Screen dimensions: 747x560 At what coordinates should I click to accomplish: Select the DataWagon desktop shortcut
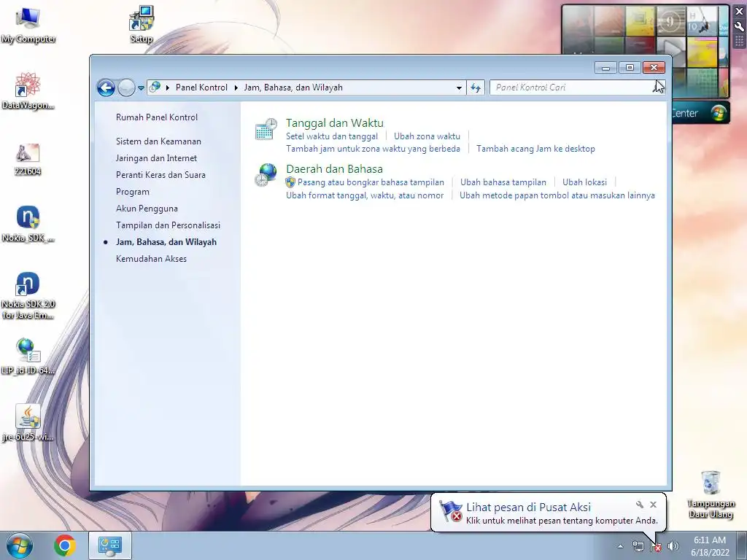pyautogui.click(x=28, y=91)
